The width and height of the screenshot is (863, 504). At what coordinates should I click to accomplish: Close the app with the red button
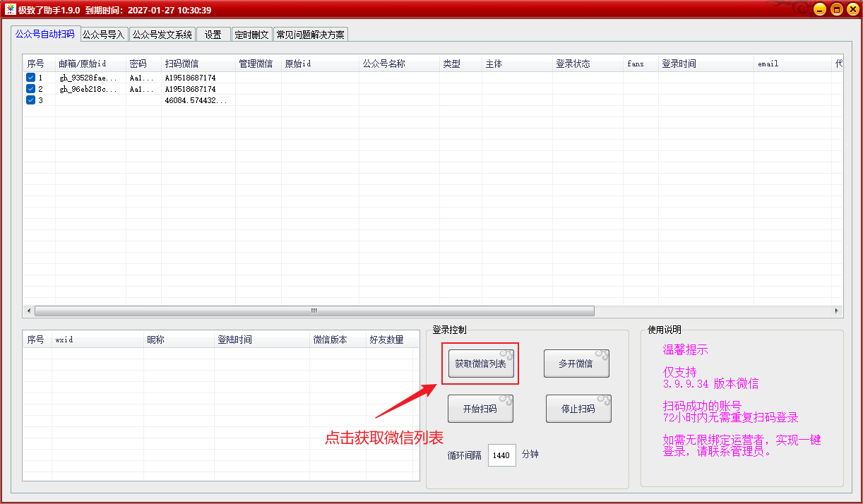(x=852, y=9)
